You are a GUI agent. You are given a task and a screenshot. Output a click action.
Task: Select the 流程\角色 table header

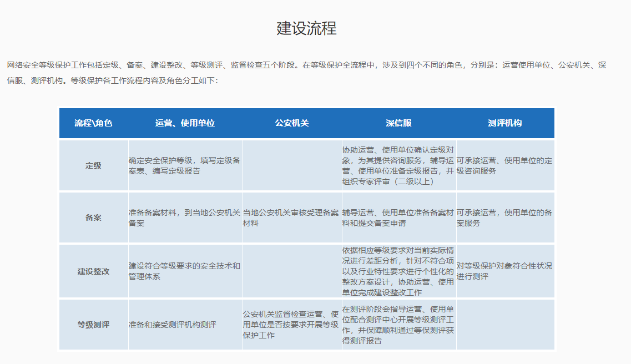(x=93, y=123)
